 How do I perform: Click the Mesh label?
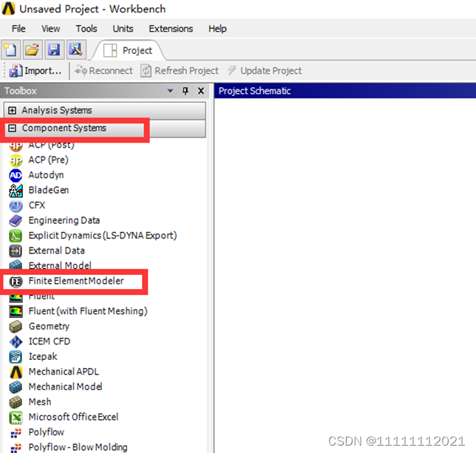40,402
